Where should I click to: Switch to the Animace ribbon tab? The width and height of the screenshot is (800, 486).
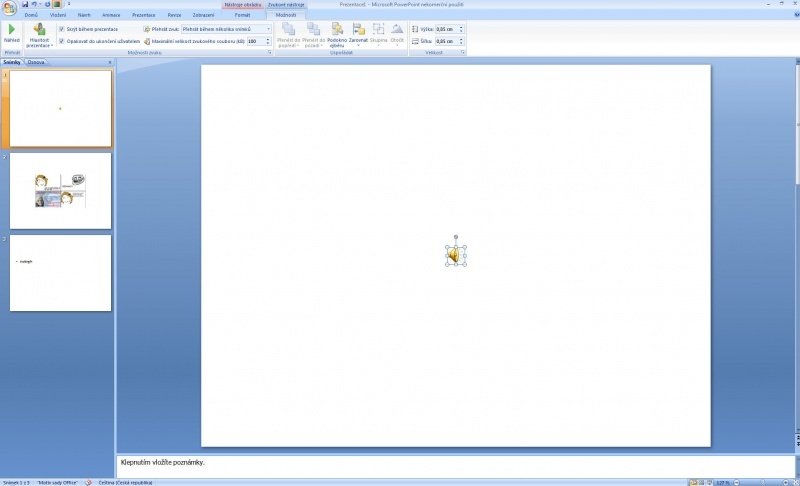111,16
